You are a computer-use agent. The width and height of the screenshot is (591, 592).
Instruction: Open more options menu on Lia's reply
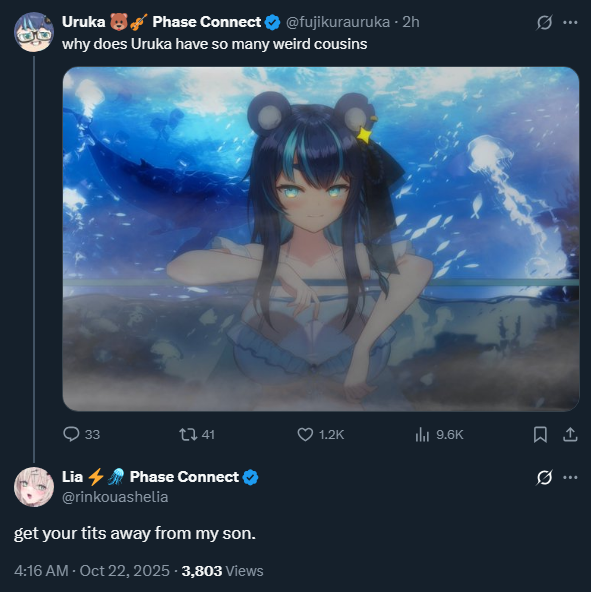tap(570, 478)
